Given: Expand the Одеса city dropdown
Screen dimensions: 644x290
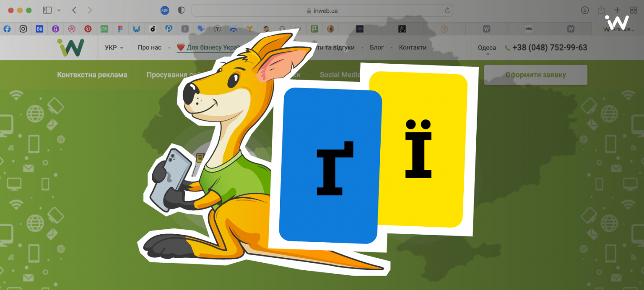Looking at the screenshot, I should tap(487, 49).
